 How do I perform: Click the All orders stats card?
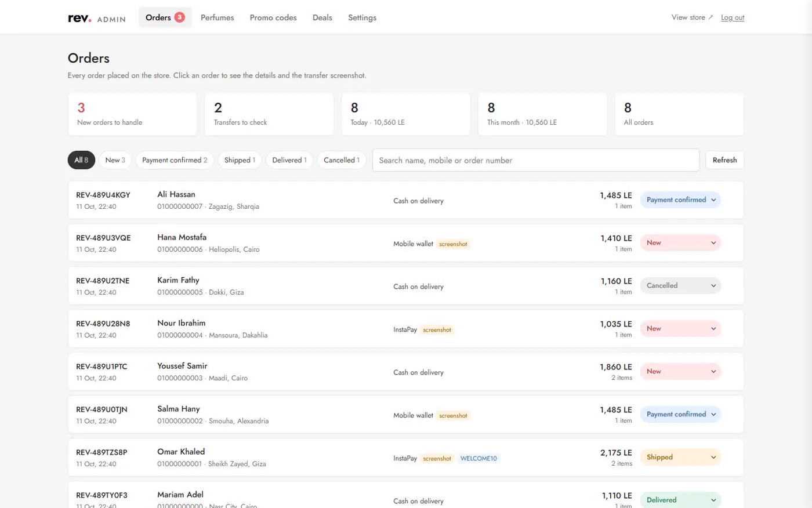679,114
